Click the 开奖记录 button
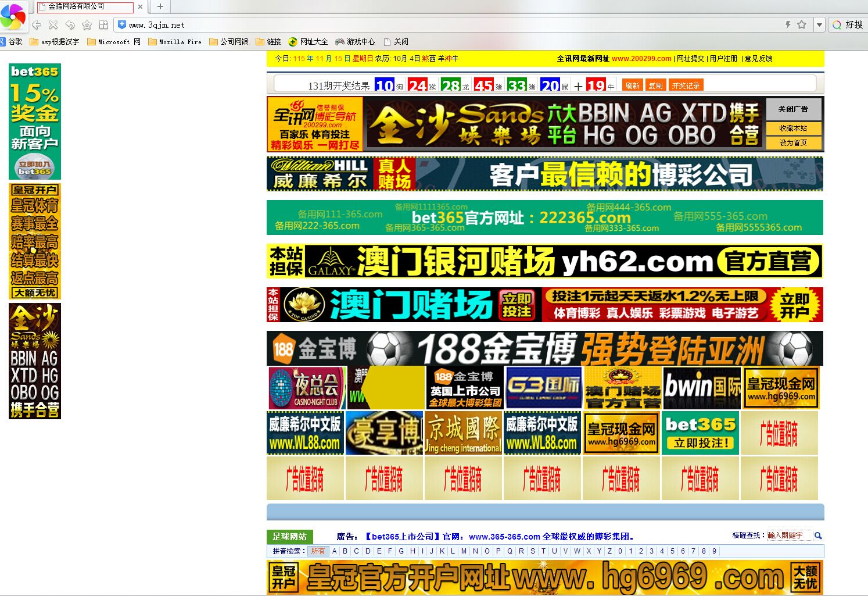This screenshot has height=596, width=868. 686,85
